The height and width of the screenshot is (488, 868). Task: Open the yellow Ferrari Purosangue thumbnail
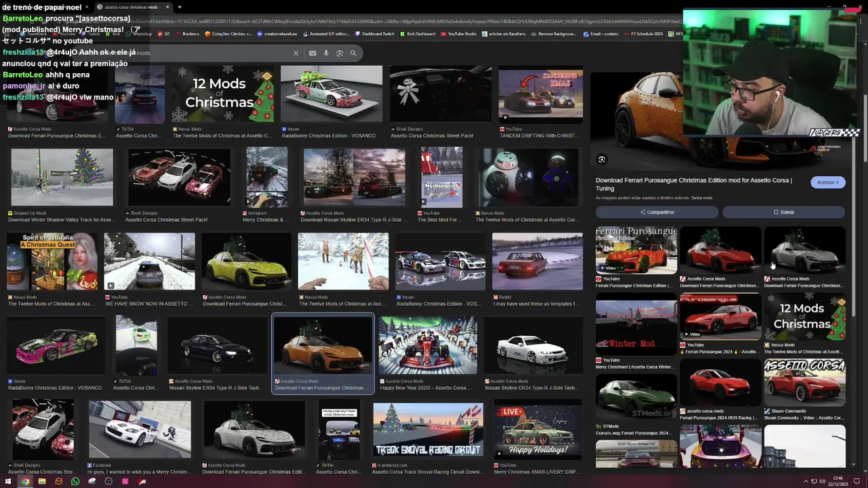(246, 262)
